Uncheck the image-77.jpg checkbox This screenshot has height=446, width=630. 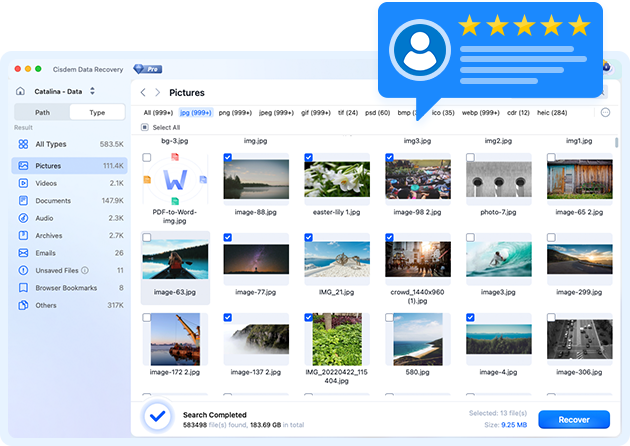pyautogui.click(x=228, y=237)
